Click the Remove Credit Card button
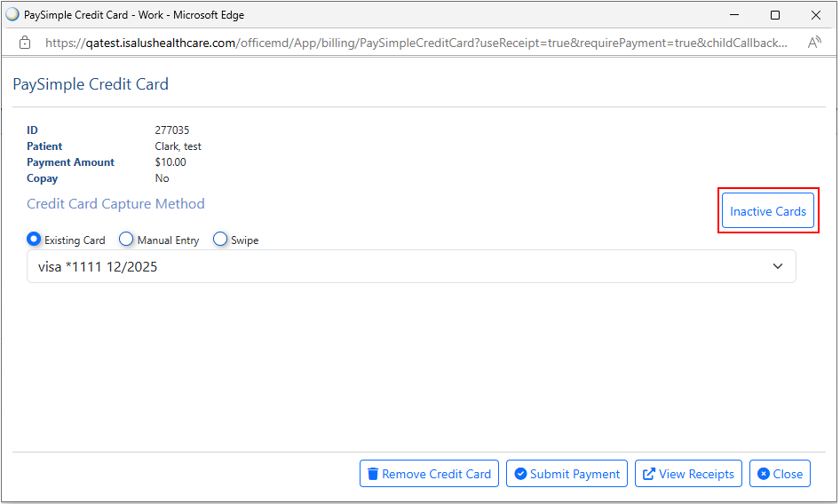The height and width of the screenshot is (504, 840). tap(429, 474)
